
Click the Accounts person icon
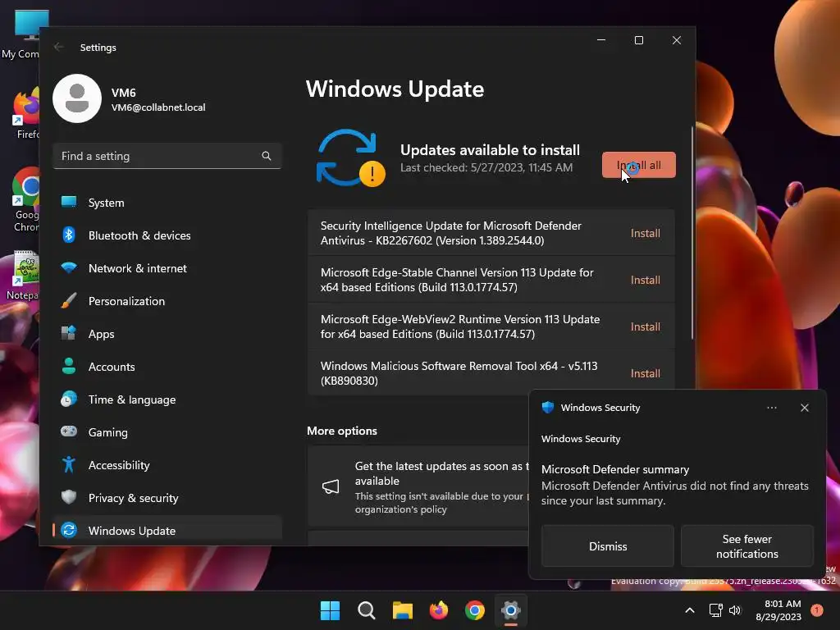click(69, 366)
